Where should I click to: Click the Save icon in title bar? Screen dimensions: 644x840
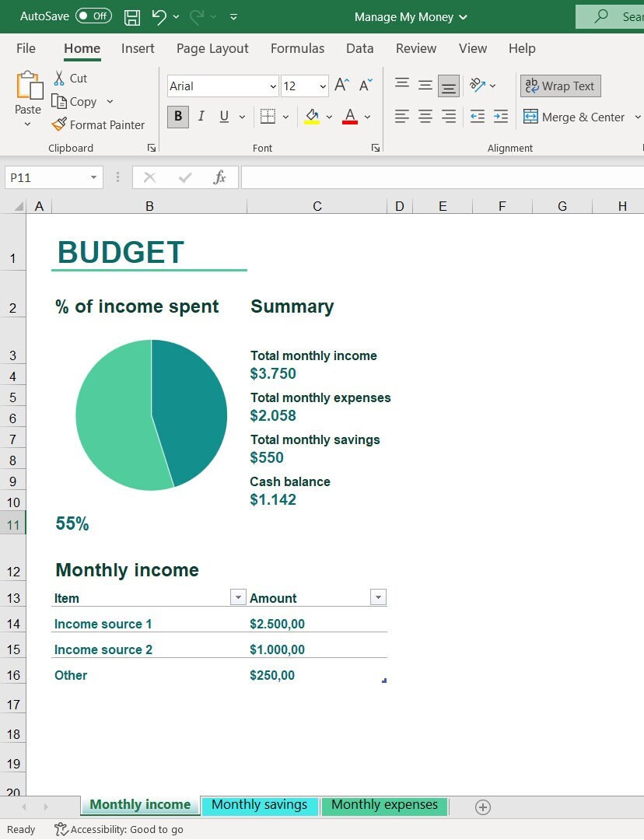[131, 17]
